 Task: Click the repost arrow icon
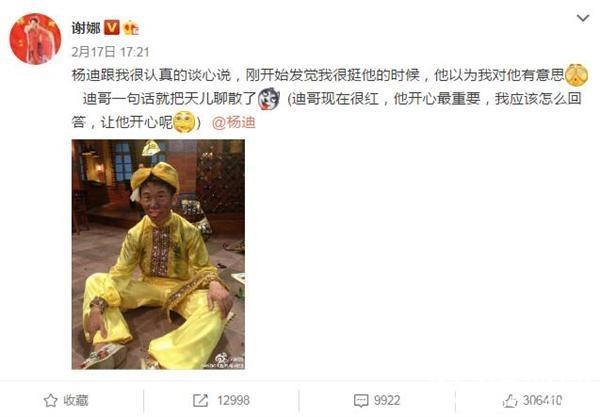click(201, 401)
